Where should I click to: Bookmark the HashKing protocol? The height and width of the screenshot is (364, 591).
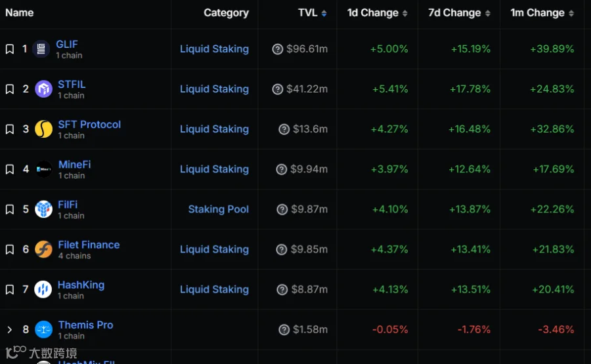(10, 289)
